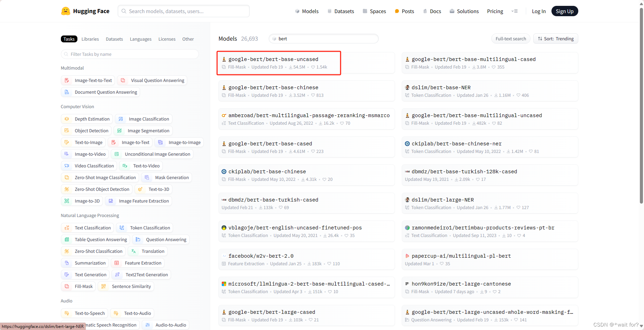This screenshot has height=330, width=644.
Task: Click the Feature Extraction task icon
Action: pyautogui.click(x=117, y=263)
